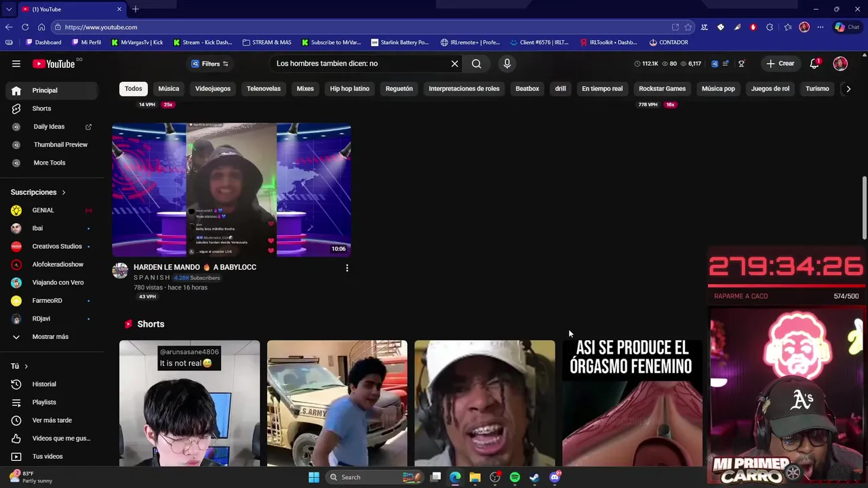868x488 pixels.
Task: Open the ORGASMO FENEMINO Short thumbnail
Action: 632,403
